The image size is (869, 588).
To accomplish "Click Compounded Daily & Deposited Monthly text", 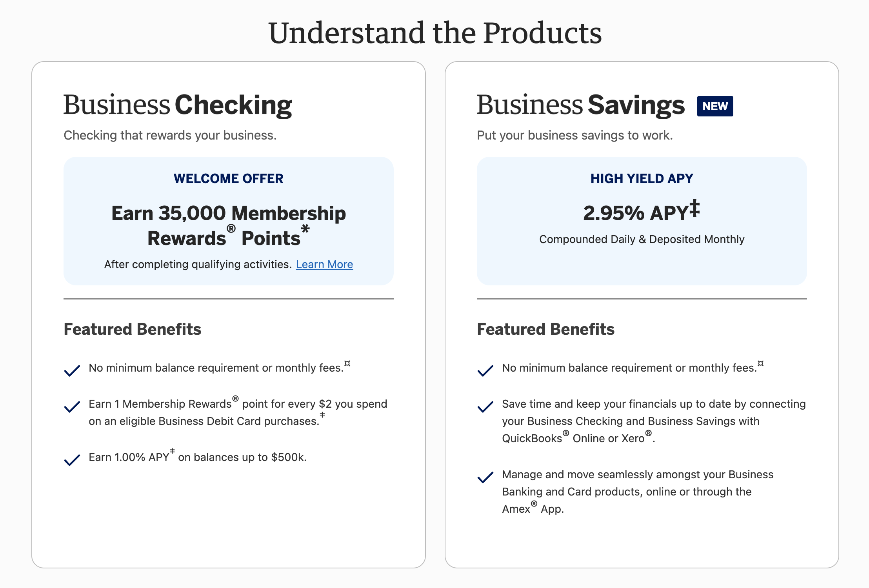I will coord(642,239).
